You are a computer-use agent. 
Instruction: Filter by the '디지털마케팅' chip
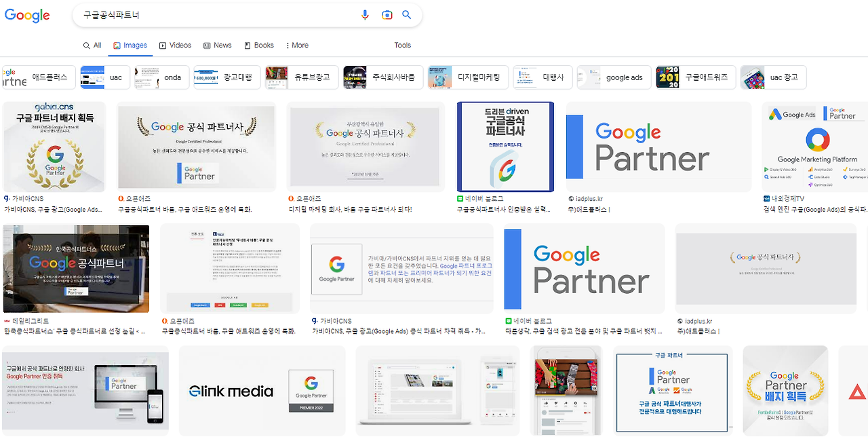pos(467,77)
